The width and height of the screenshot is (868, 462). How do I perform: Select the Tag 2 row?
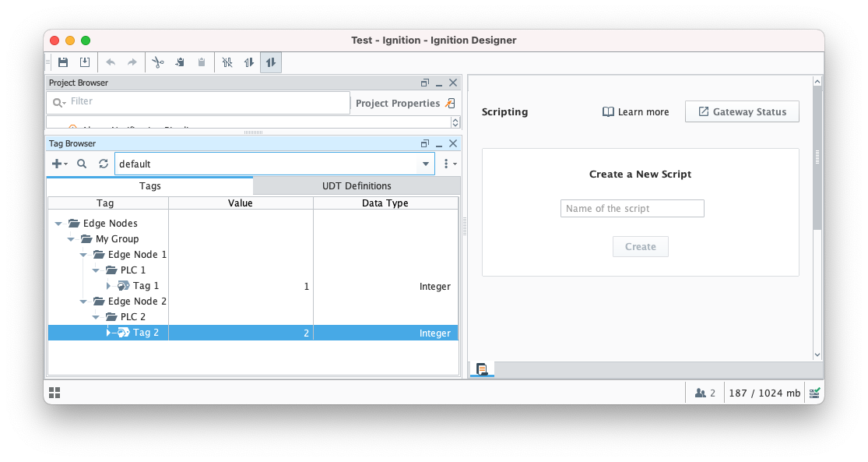tap(253, 333)
